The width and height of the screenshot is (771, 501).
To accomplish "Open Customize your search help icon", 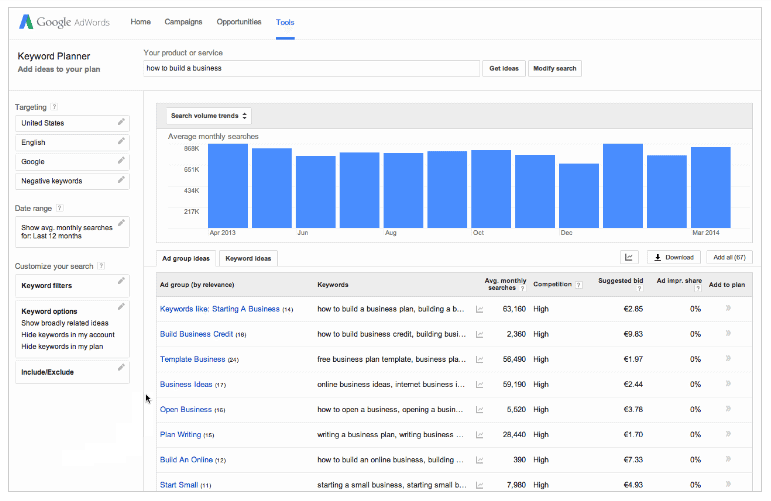I will pos(101,266).
